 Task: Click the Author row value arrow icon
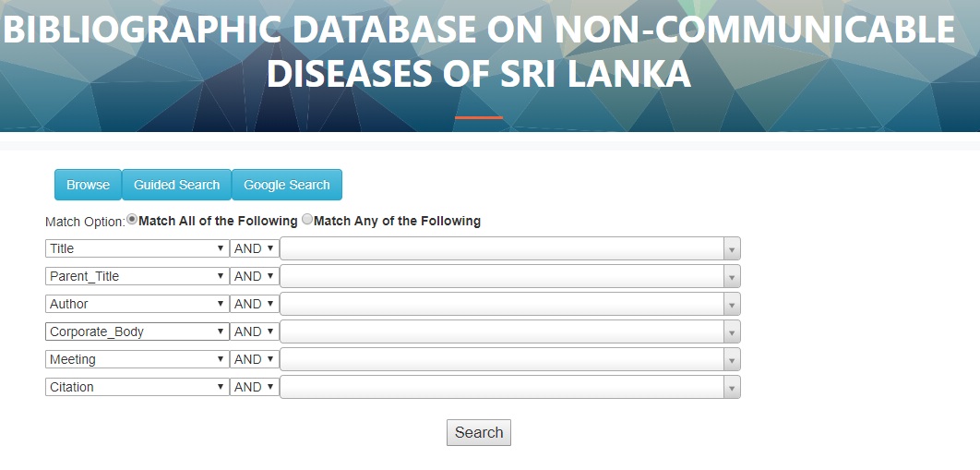click(731, 305)
